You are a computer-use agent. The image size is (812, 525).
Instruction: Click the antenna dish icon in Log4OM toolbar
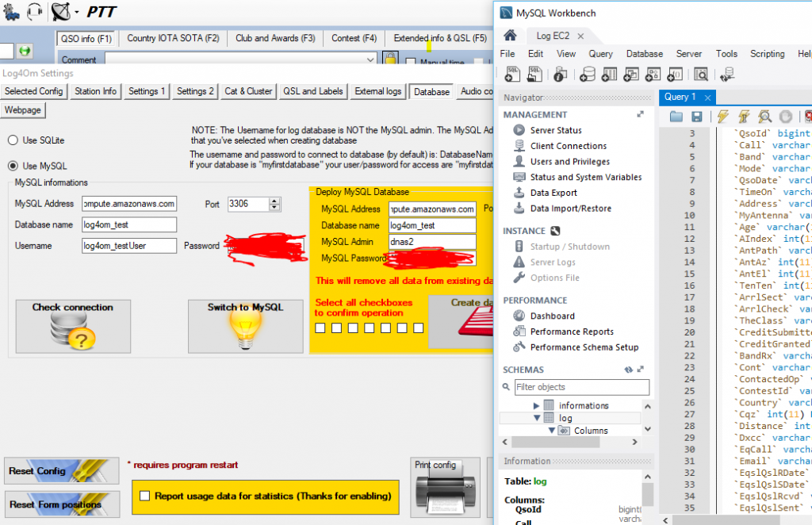pos(60,11)
